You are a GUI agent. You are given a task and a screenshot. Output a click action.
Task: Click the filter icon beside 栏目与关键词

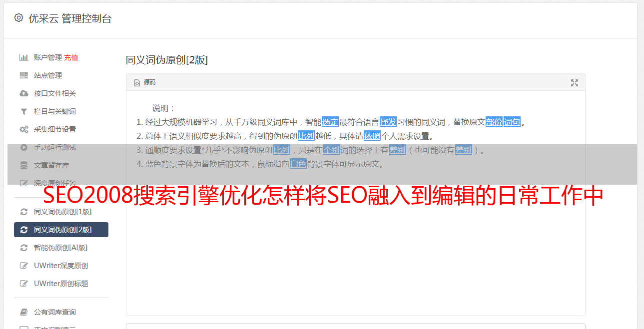pos(23,111)
